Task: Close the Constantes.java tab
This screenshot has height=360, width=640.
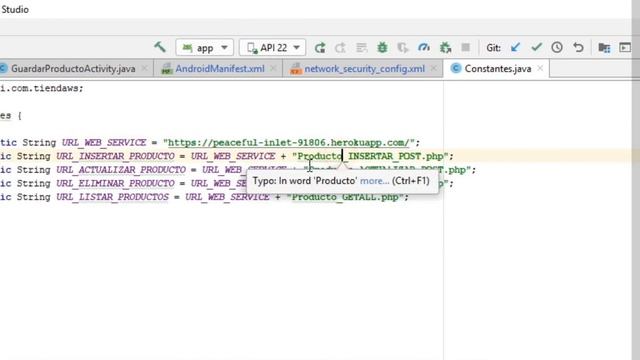Action: tap(540, 69)
